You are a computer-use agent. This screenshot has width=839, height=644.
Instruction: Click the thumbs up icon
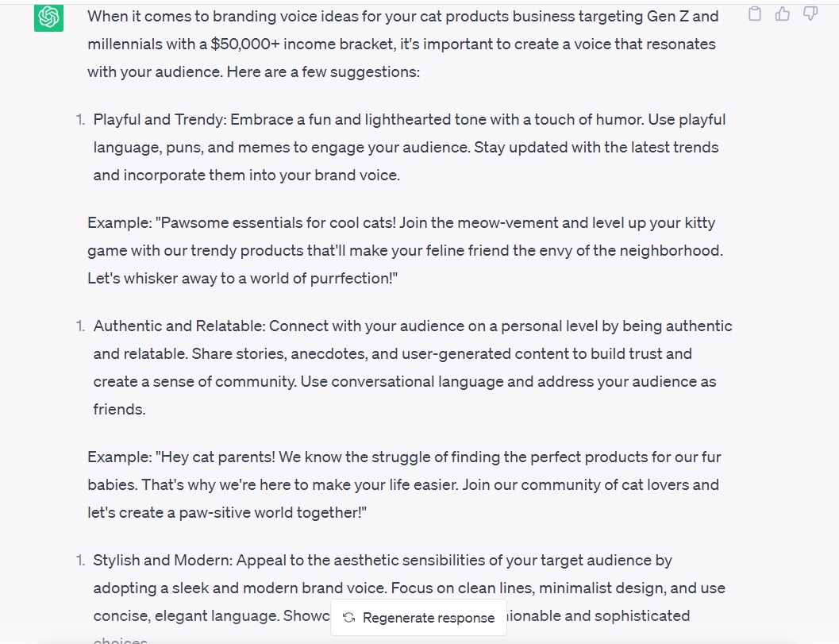pyautogui.click(x=783, y=13)
